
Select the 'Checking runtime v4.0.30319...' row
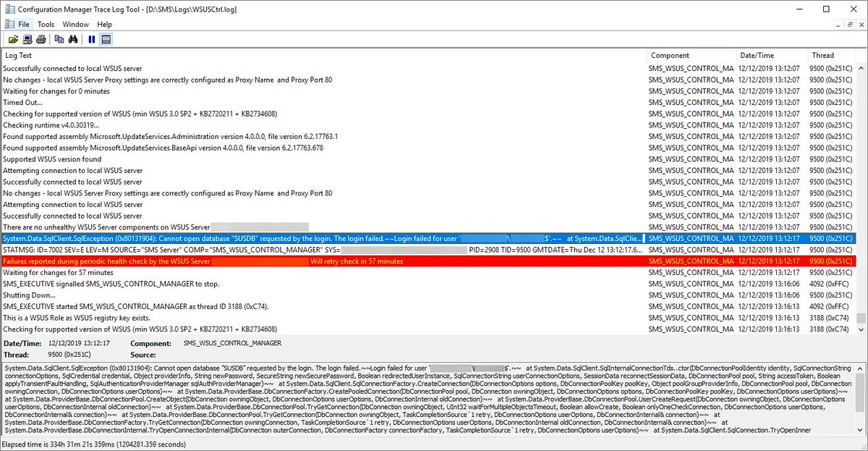[427, 125]
